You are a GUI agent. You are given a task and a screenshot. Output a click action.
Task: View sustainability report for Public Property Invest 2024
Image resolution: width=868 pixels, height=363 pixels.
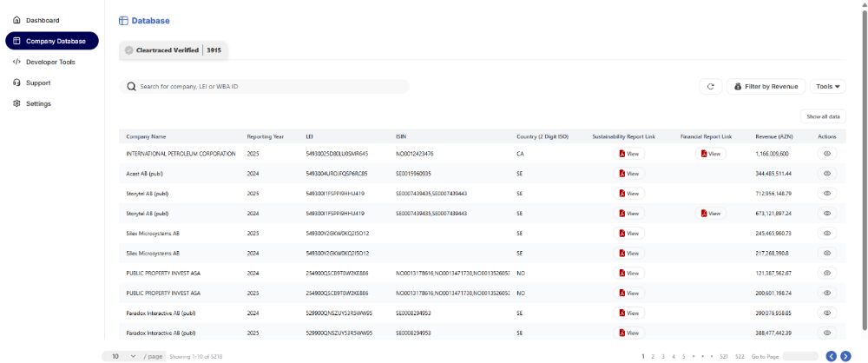point(628,274)
